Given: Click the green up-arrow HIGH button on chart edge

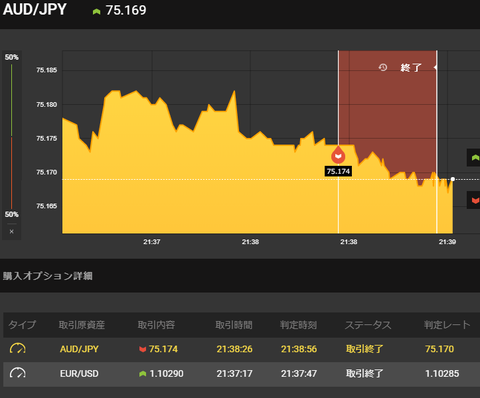Looking at the screenshot, I should pos(474,158).
